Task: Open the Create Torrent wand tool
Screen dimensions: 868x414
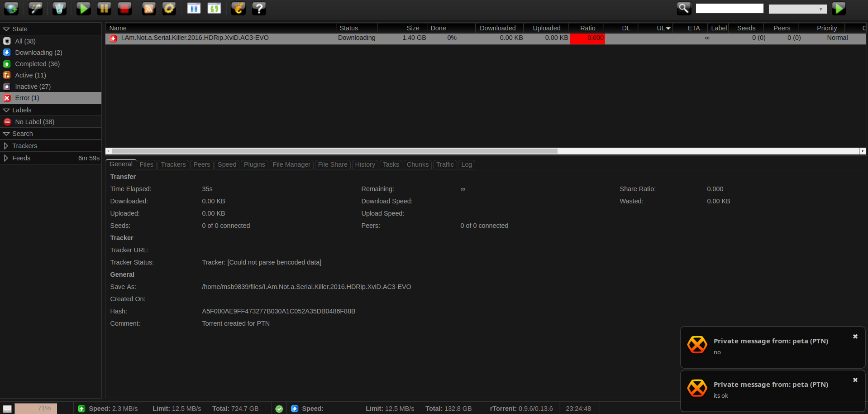Action: coord(35,8)
